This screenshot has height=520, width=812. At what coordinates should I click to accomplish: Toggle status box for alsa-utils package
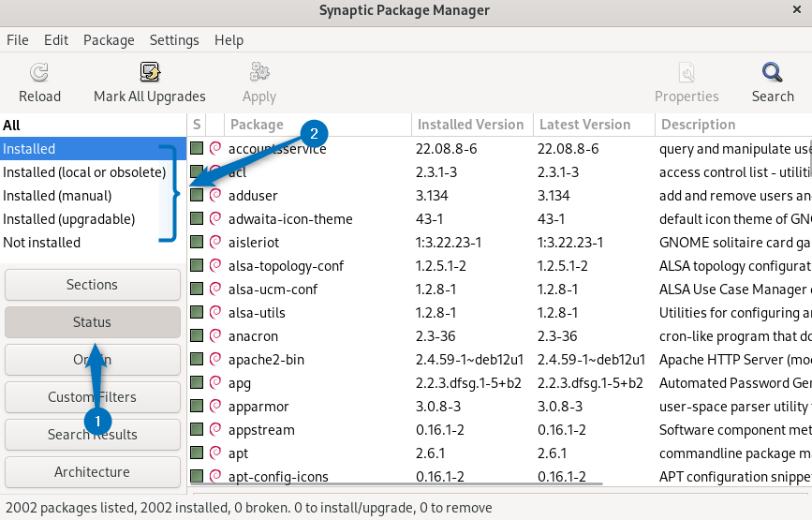(197, 313)
